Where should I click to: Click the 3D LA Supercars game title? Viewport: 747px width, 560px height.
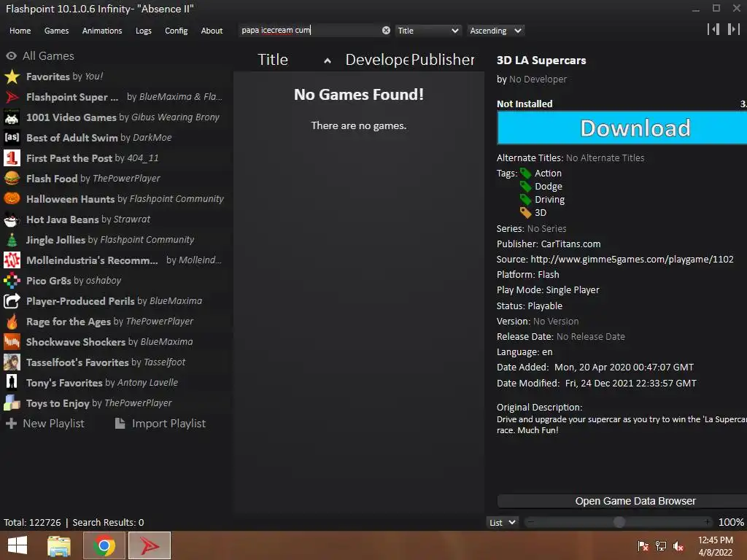click(541, 61)
